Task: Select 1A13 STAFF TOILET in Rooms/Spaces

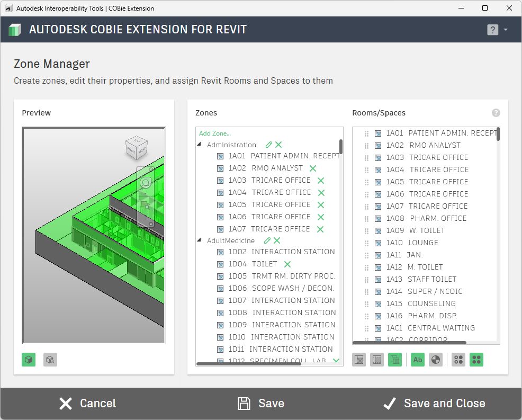Action: coord(416,280)
